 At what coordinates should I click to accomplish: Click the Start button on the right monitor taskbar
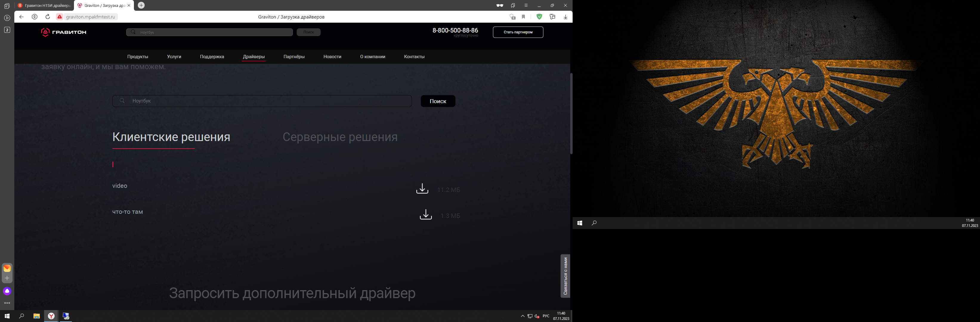tap(579, 223)
